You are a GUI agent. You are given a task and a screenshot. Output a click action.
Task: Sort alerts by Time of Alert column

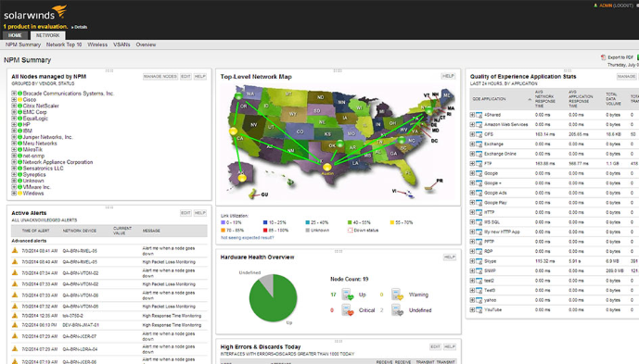tap(35, 231)
